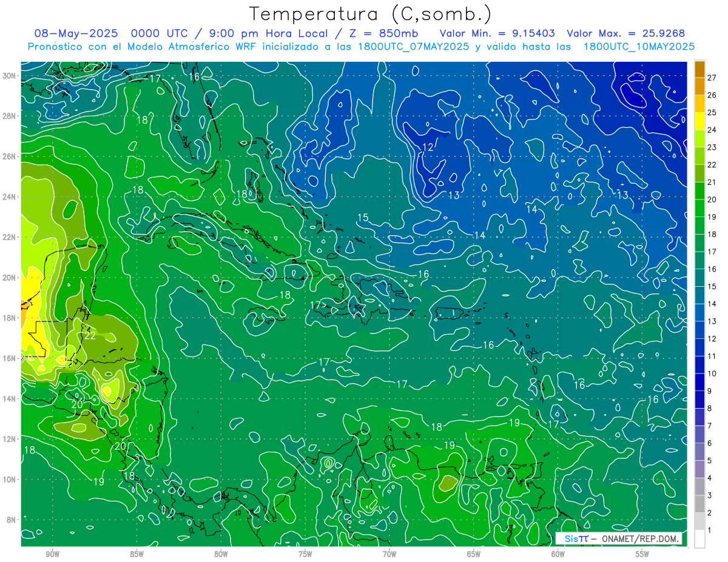
Task: Click 'Valor Min. = 9.15403' value
Action: pos(497,33)
